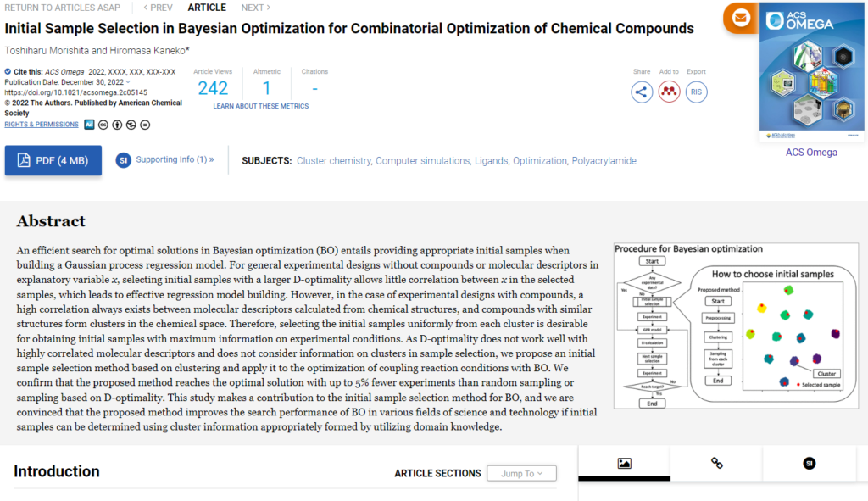Download the PDF (4 MB)
Viewport: 868px width, 501px height.
point(53,160)
